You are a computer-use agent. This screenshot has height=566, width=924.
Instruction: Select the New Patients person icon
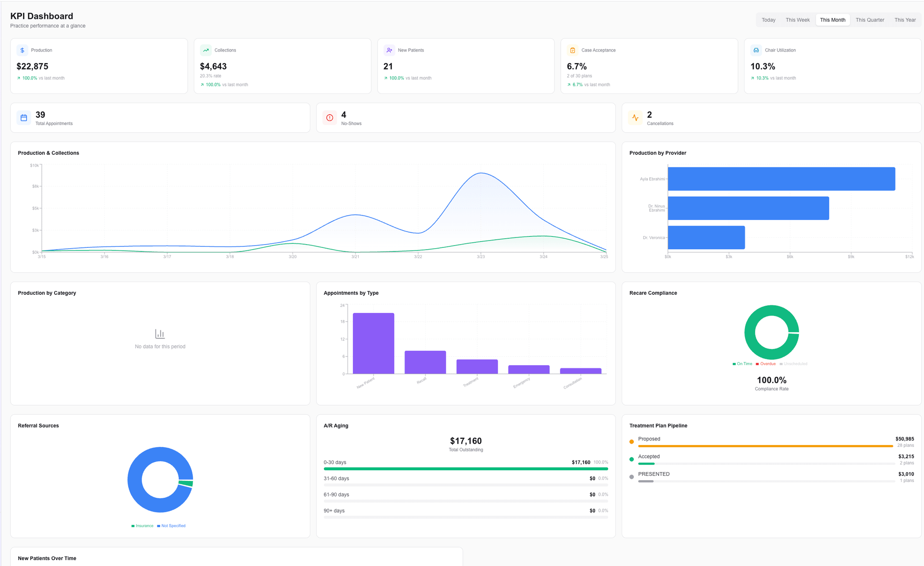tap(389, 50)
